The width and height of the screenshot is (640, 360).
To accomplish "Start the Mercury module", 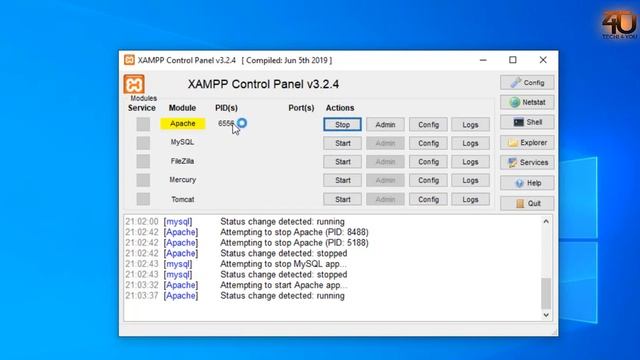I will pyautogui.click(x=342, y=180).
